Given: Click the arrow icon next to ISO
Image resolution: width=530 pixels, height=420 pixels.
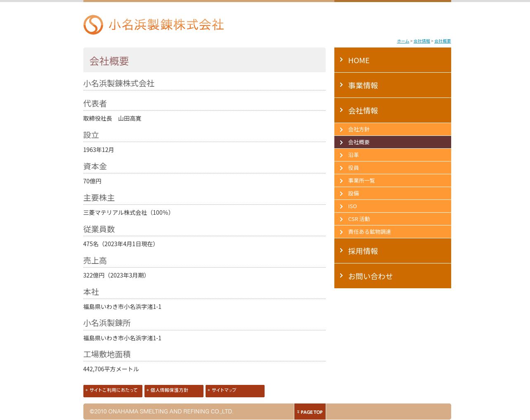Looking at the screenshot, I should click(x=341, y=206).
